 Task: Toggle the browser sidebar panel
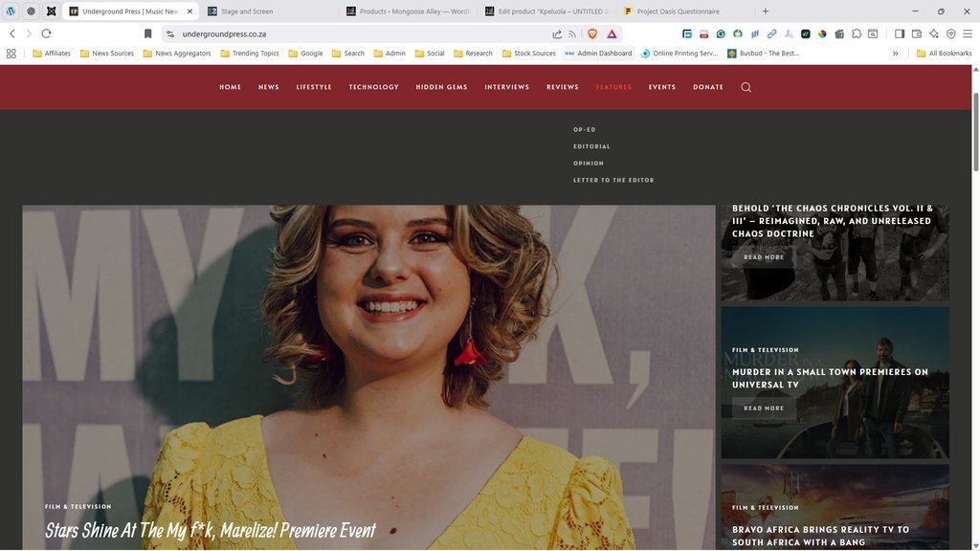point(900,33)
